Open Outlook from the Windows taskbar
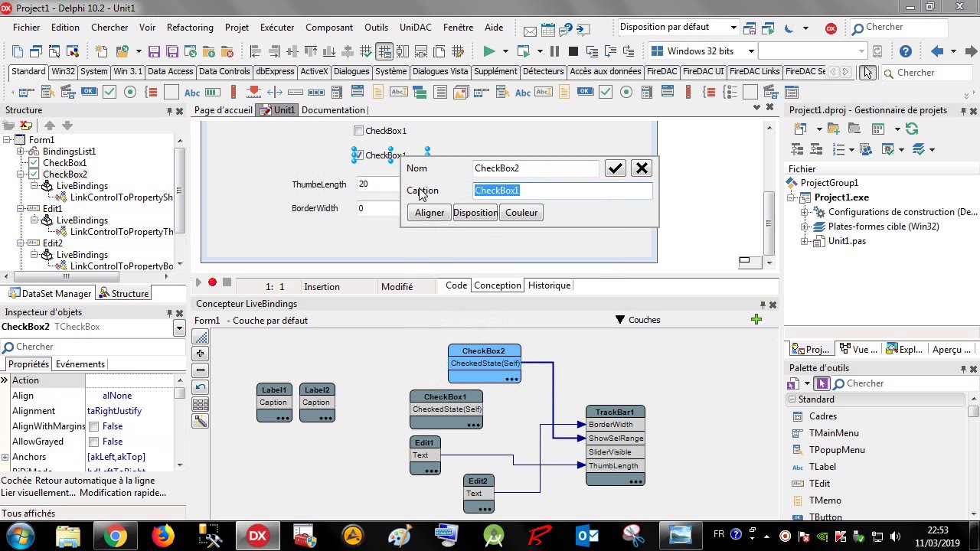 coord(587,536)
